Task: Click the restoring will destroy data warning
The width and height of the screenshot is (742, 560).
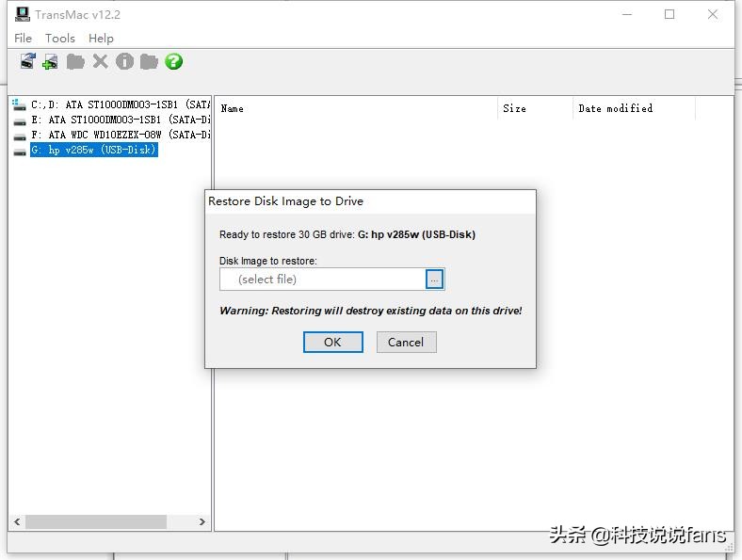Action: (370, 311)
